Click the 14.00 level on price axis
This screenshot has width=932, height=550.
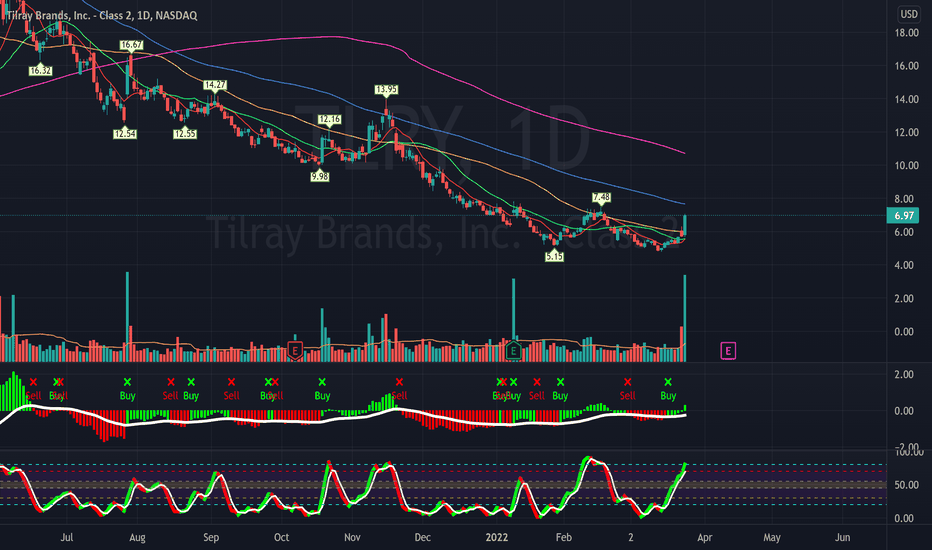(907, 99)
